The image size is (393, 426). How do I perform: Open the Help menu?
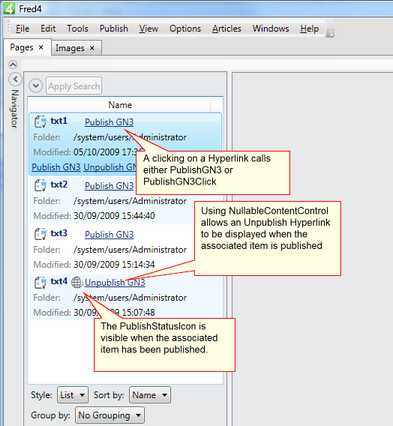(309, 29)
